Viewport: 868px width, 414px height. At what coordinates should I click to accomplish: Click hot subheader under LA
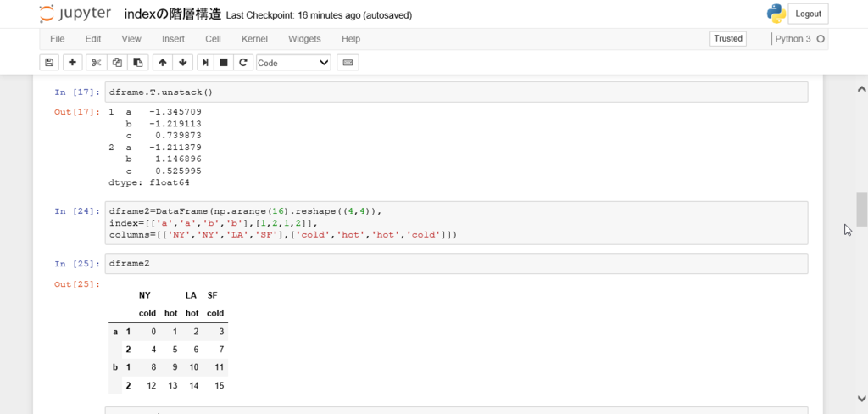(x=192, y=313)
